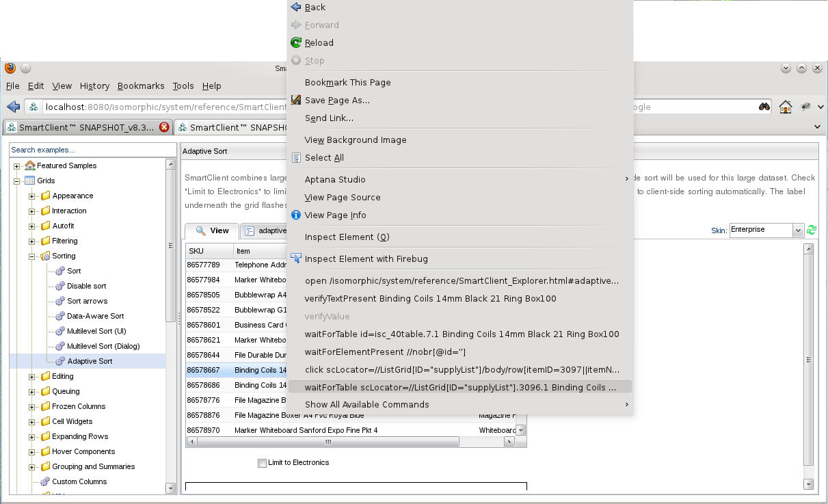This screenshot has height=504, width=828.
Task: Click the Home icon in toolbar
Action: click(x=785, y=107)
